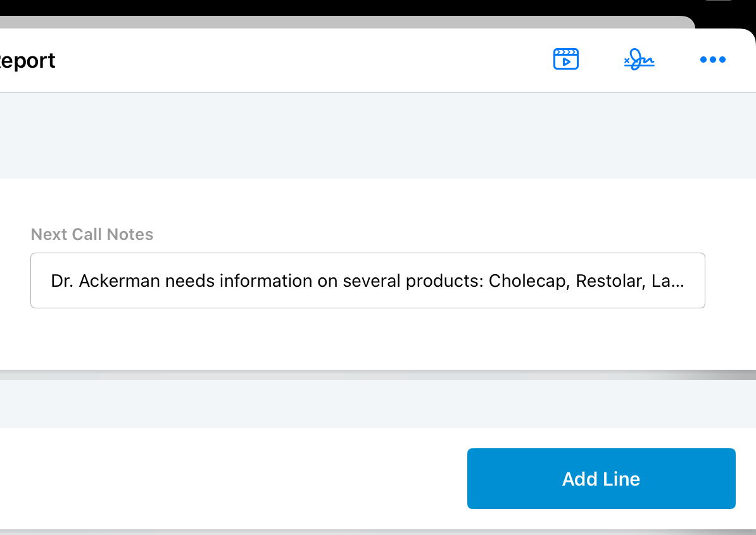This screenshot has width=756, height=535.
Task: Click the word "Restolar" in the notes
Action: pyautogui.click(x=609, y=280)
